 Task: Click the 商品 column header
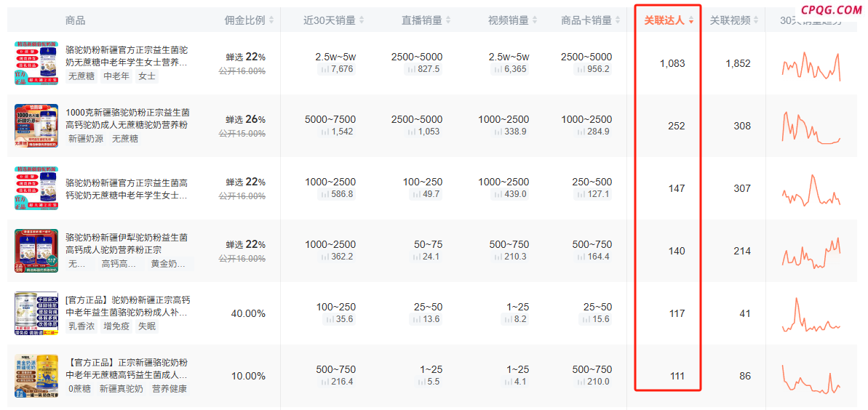[x=75, y=20]
